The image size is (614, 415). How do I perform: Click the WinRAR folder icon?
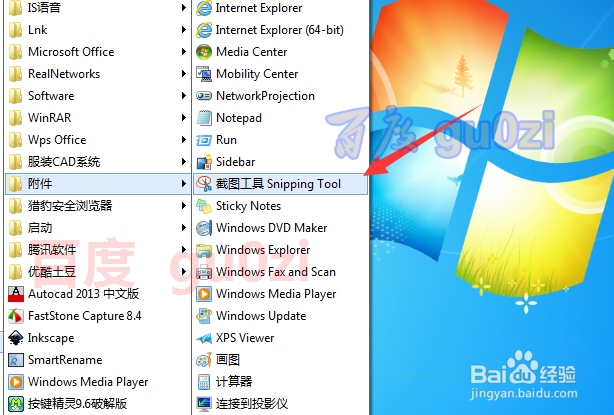15,118
